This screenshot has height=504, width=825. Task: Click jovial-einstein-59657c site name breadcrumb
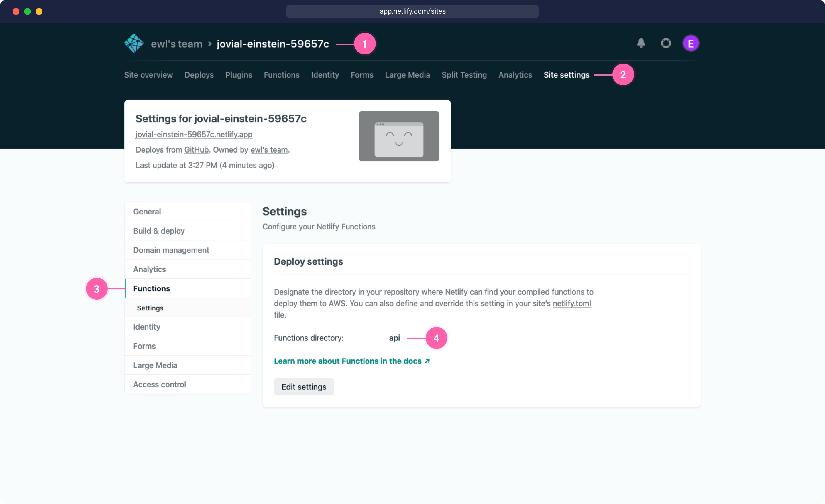click(273, 44)
